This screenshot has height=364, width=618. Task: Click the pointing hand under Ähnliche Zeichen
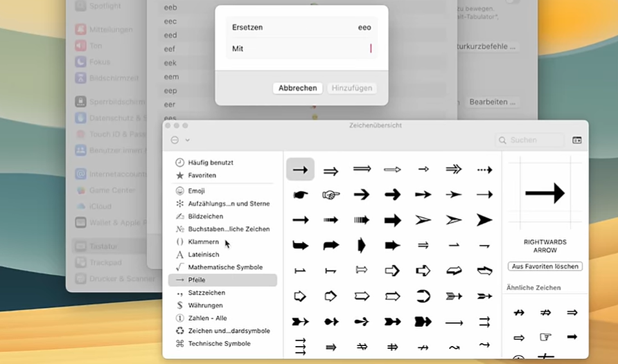[x=545, y=337]
